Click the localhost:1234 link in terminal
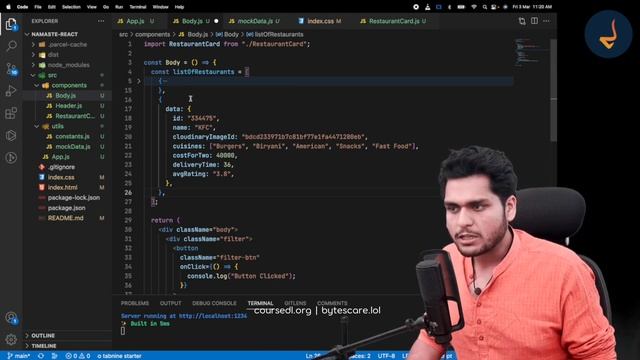The image size is (640, 360). [213, 316]
